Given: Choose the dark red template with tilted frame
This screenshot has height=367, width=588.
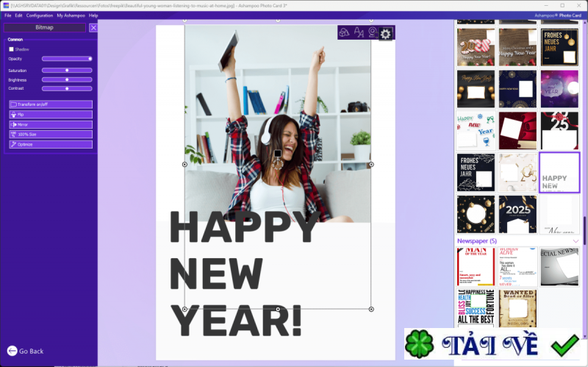Looking at the screenshot, I should pyautogui.click(x=517, y=131).
